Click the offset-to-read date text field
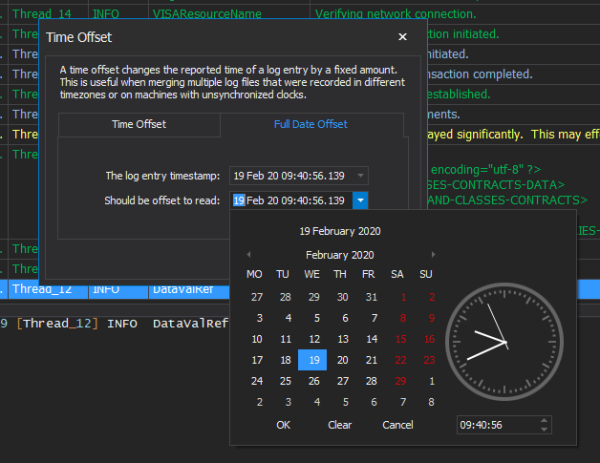The image size is (600, 463). [x=291, y=200]
